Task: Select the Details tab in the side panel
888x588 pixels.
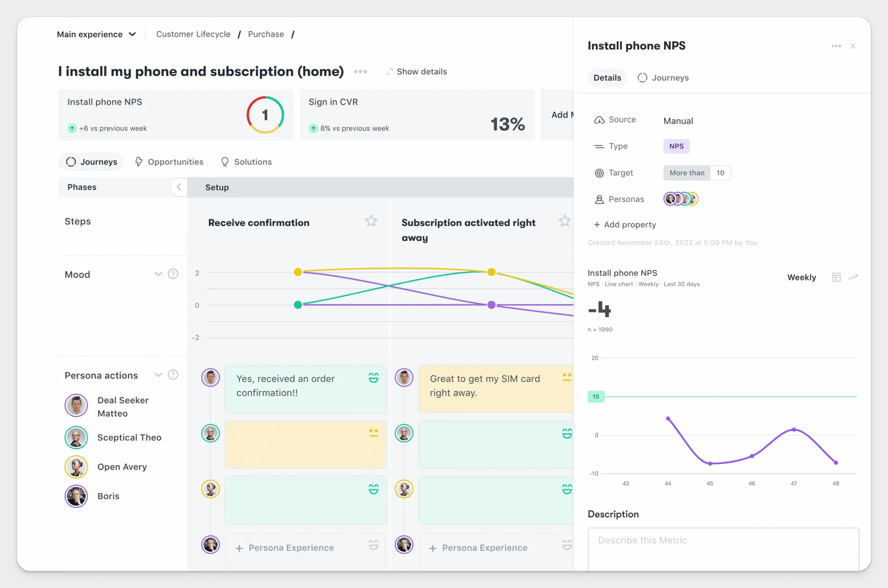Action: pyautogui.click(x=607, y=78)
